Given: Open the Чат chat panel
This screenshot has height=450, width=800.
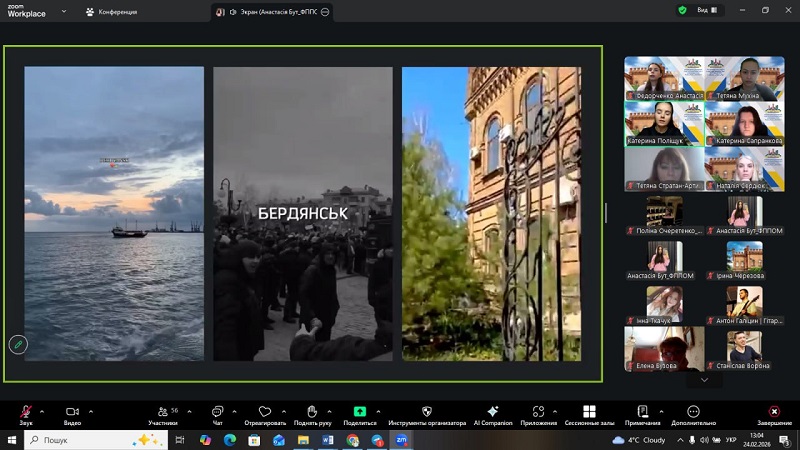Looking at the screenshot, I should [x=217, y=412].
